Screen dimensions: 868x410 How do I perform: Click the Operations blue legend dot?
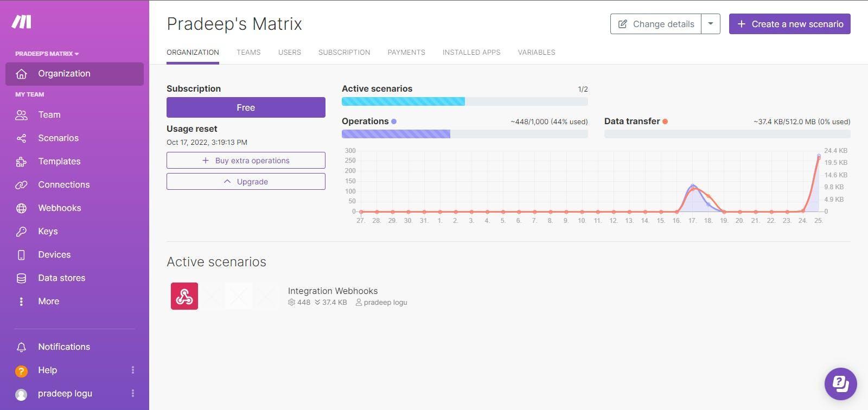click(x=394, y=121)
